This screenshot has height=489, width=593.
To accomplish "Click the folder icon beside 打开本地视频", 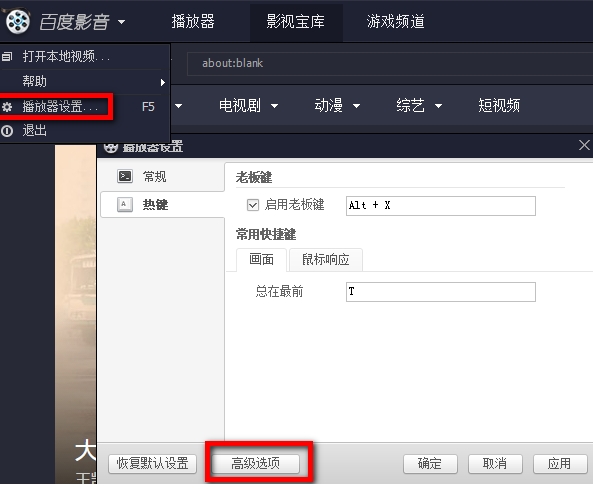I will click(x=7, y=57).
